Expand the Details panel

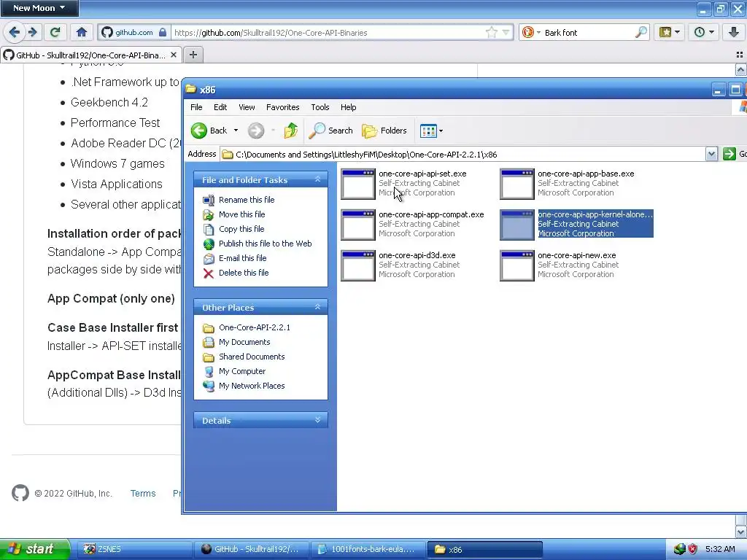[x=318, y=420]
